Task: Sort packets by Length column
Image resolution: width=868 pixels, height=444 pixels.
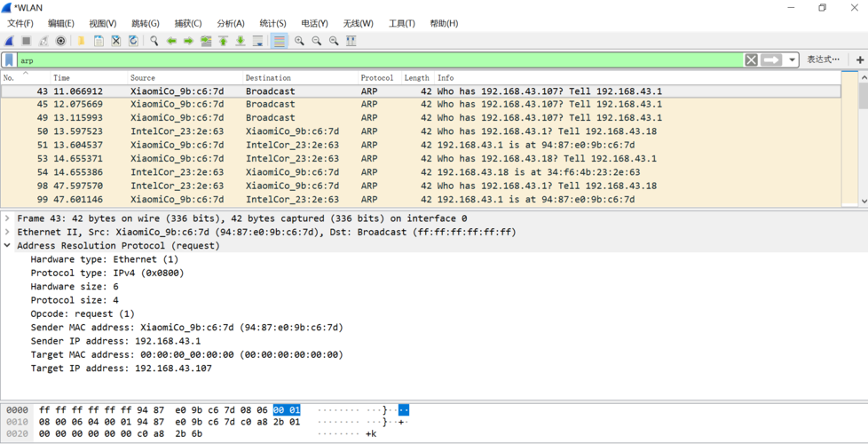Action: coord(417,77)
